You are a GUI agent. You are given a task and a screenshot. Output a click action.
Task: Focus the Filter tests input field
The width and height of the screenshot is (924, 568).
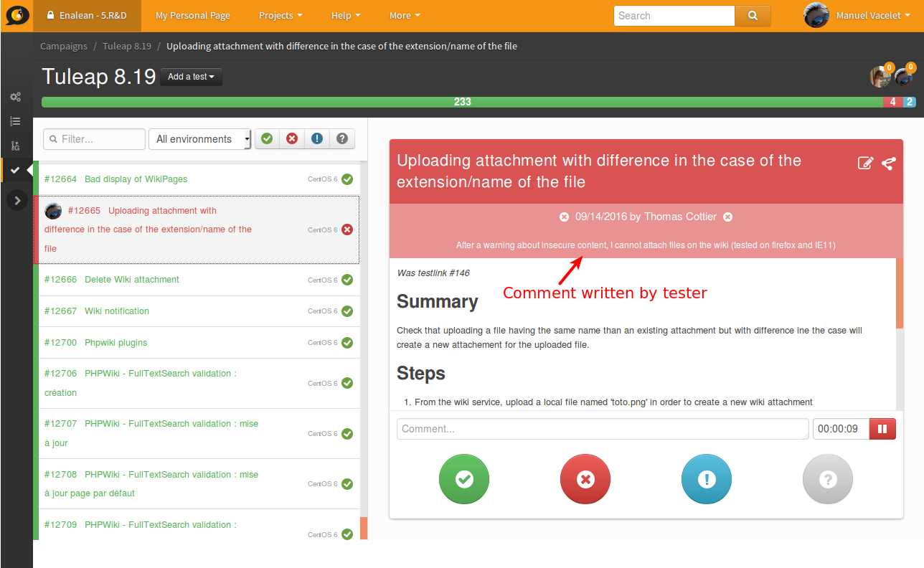94,139
